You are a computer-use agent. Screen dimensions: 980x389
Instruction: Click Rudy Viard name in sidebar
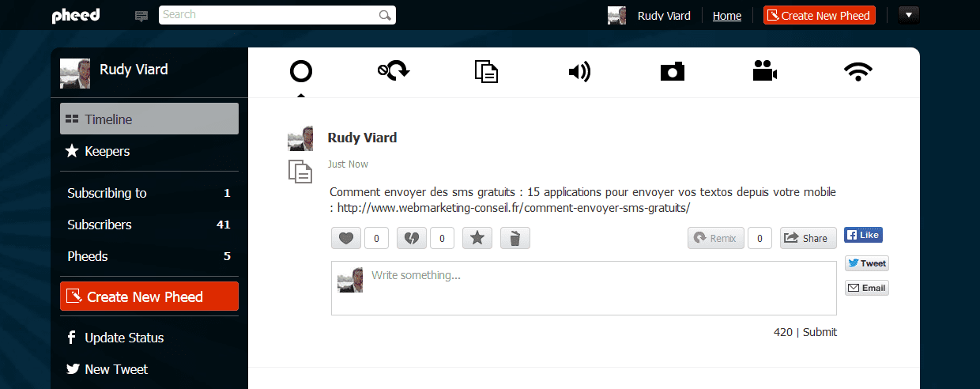coord(134,70)
